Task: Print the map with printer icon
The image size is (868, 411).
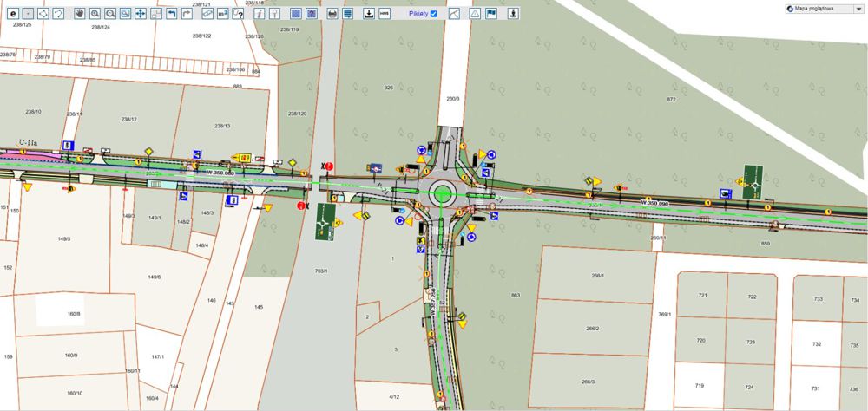Action: (x=332, y=14)
